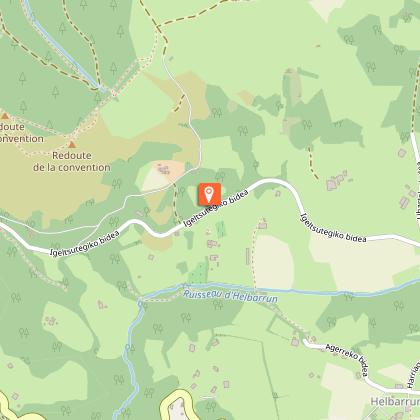
Task: Click the orange location pin marker
Action: [209, 194]
